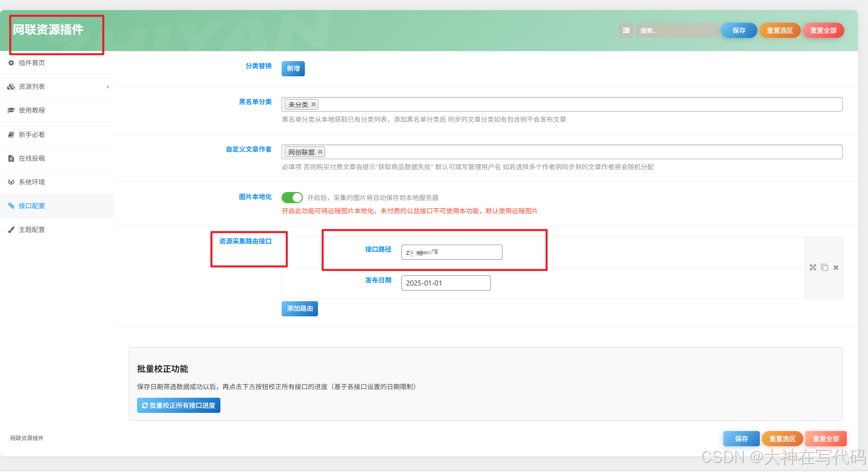
Task: Click the 网联资源插件 footer text
Action: click(27, 438)
